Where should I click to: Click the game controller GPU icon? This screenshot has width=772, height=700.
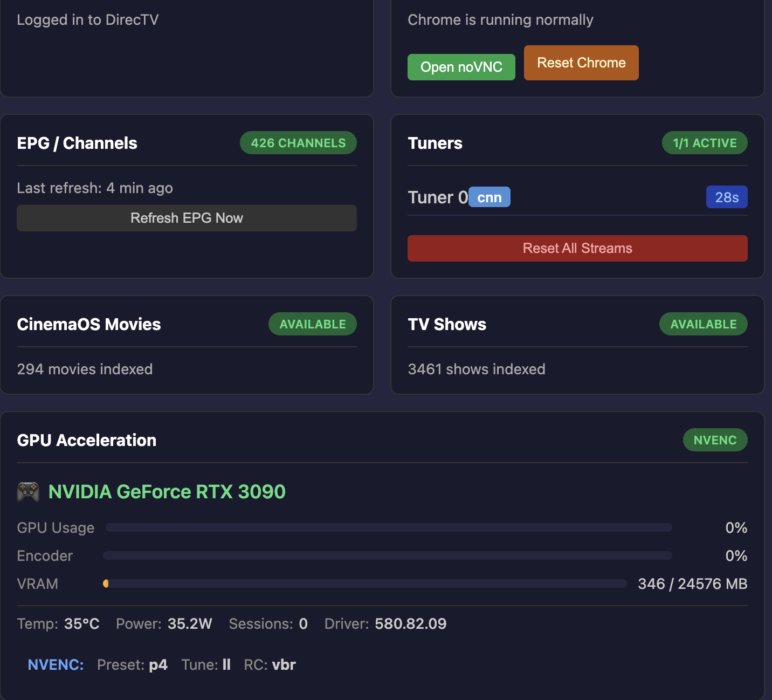[x=28, y=492]
